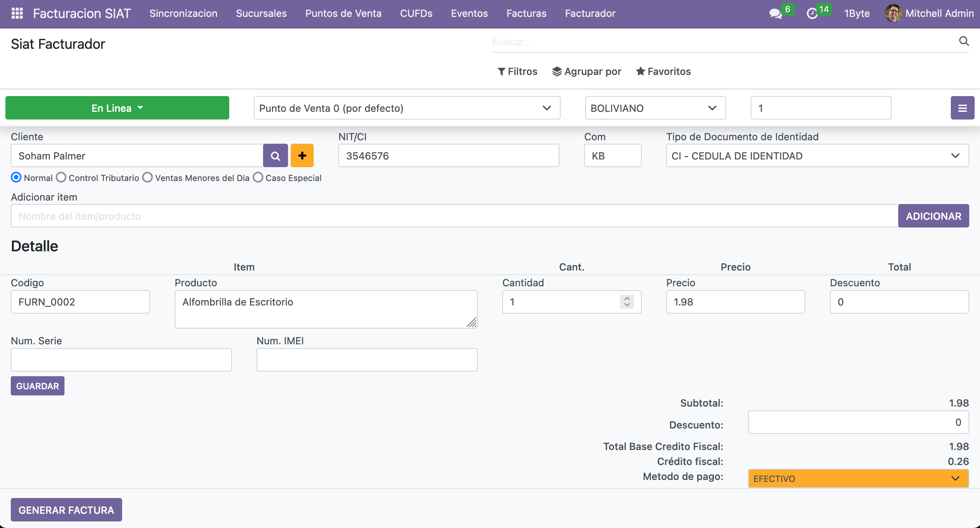The image size is (980, 528).
Task: Open the BOLIVIANO currency dropdown
Action: 655,108
